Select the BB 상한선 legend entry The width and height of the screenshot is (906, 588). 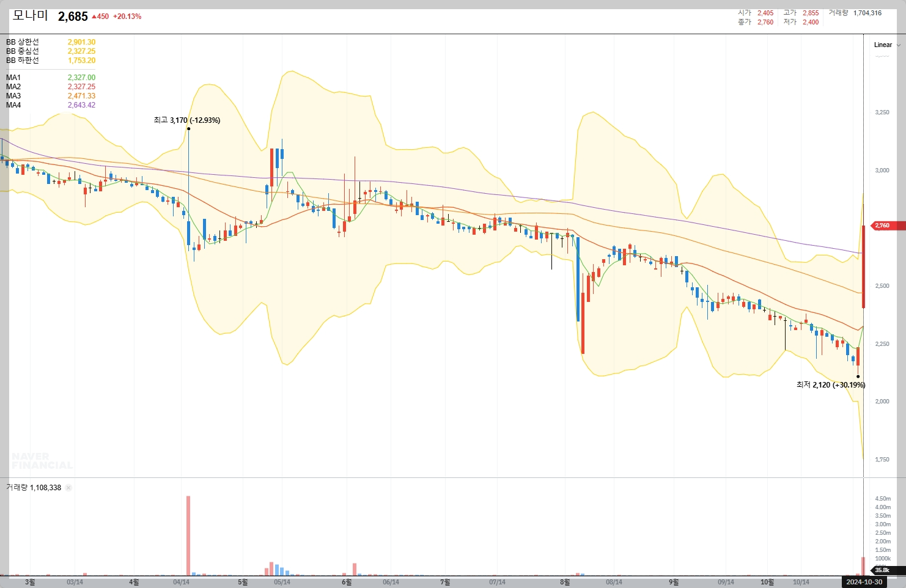[x=23, y=42]
